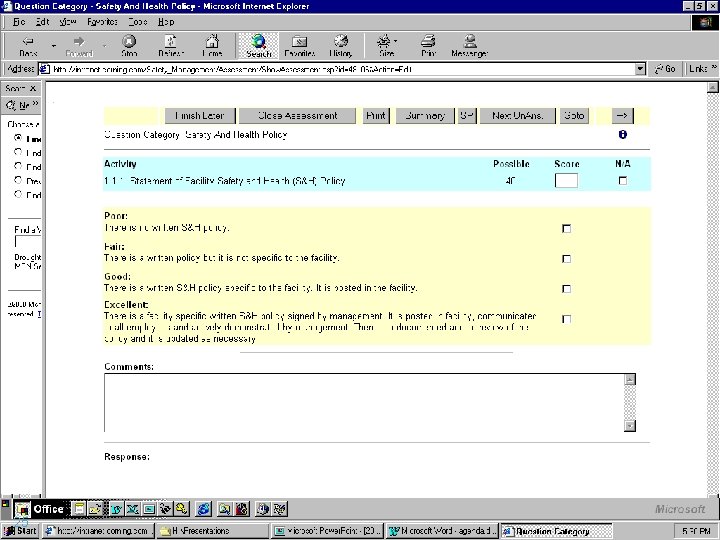Expand the Links toolbar chevron
Viewport: 720px width, 540px height.
tap(714, 68)
